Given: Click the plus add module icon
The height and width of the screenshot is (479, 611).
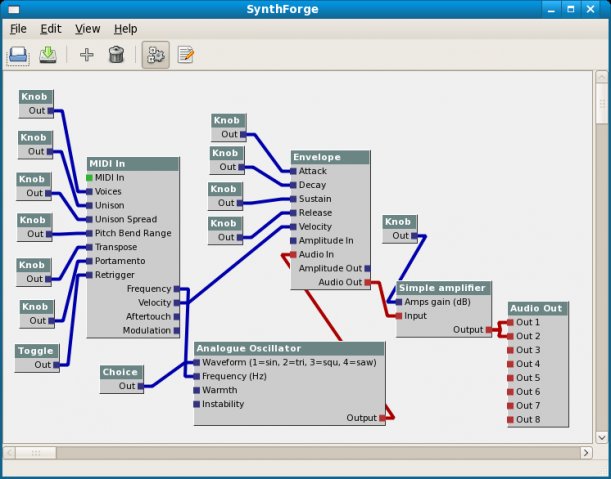Looking at the screenshot, I should 87,55.
